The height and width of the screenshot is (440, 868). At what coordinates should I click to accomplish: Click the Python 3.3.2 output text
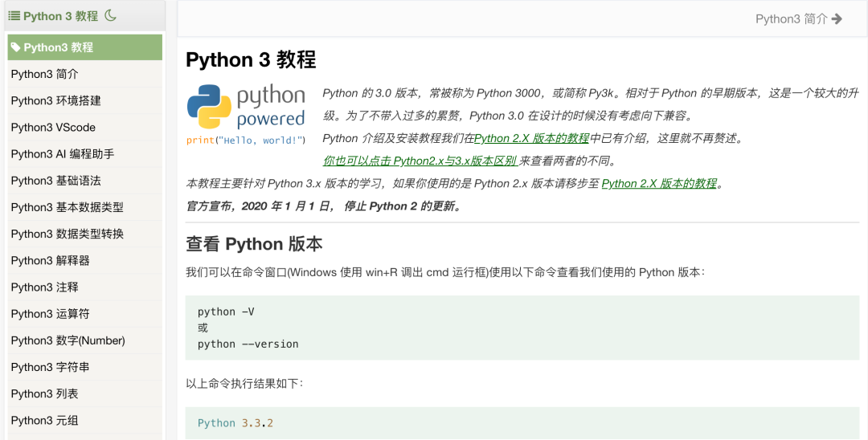click(x=235, y=423)
